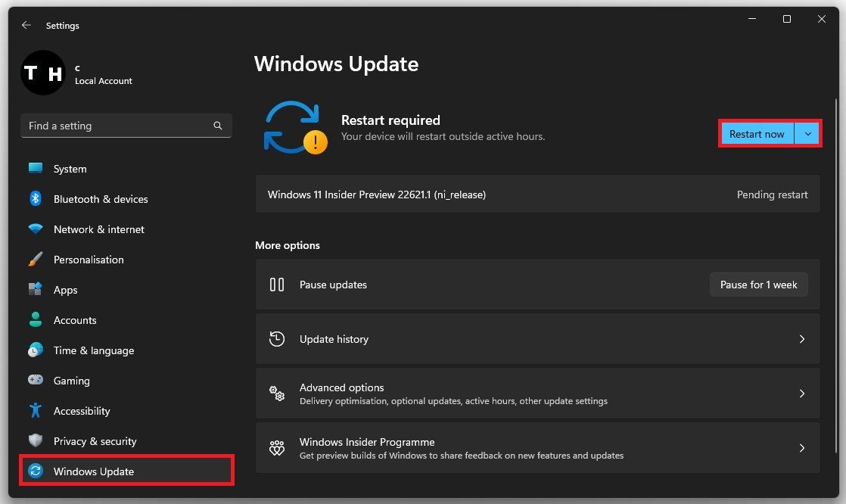Click Local Account profile label
This screenshot has width=846, height=504.
tap(104, 81)
